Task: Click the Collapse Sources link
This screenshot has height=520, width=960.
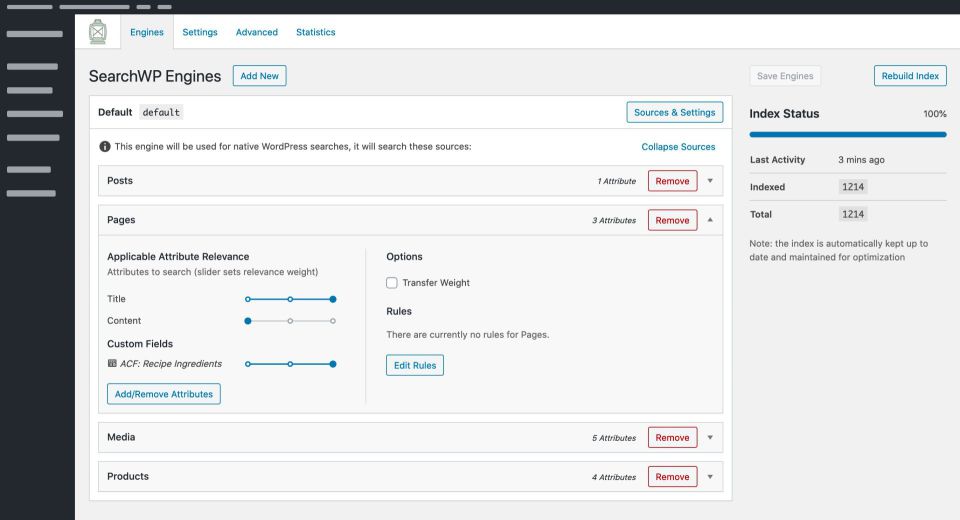Action: point(678,147)
